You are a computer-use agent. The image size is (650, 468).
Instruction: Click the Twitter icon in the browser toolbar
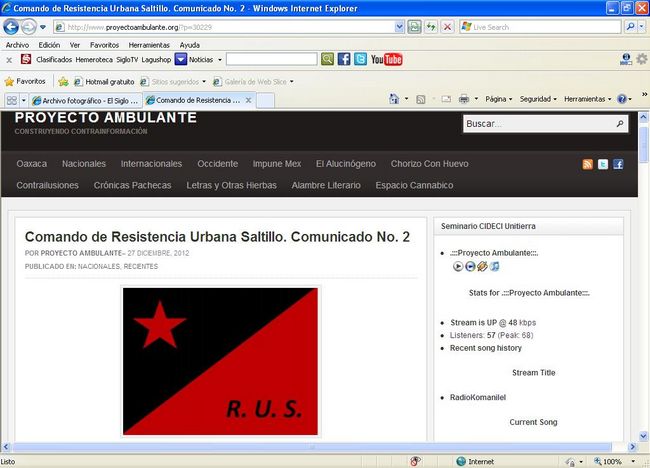pos(360,60)
